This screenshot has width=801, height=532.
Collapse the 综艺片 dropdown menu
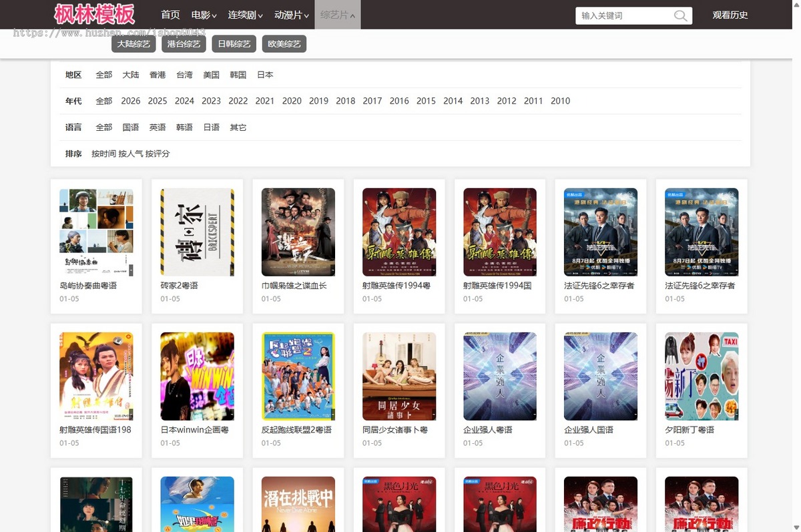338,15
